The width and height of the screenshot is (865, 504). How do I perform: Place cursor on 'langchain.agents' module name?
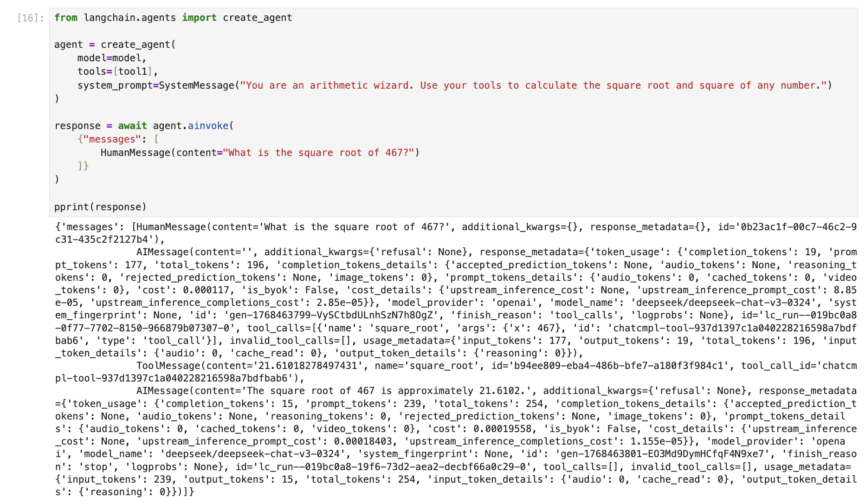click(129, 18)
